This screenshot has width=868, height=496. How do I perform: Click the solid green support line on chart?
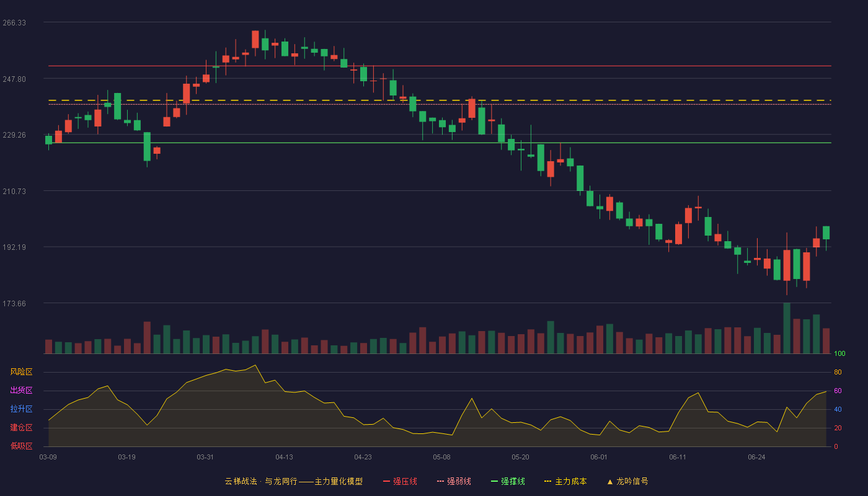click(x=440, y=143)
